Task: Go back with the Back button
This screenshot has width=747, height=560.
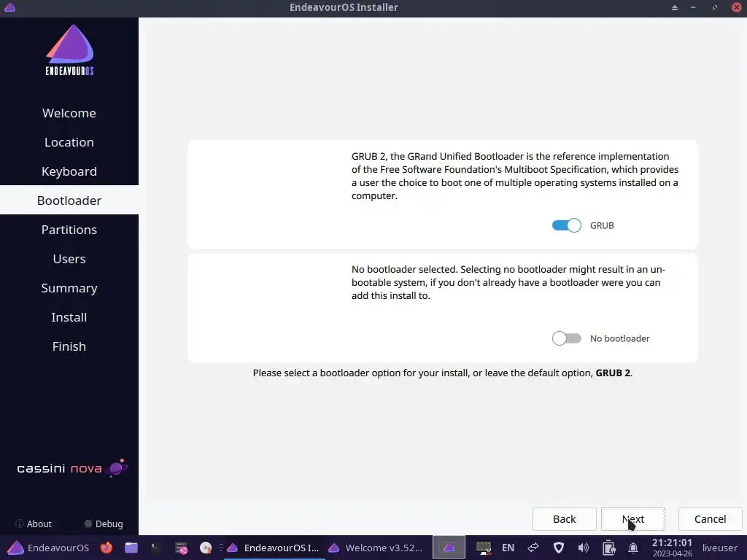Action: [x=564, y=519]
